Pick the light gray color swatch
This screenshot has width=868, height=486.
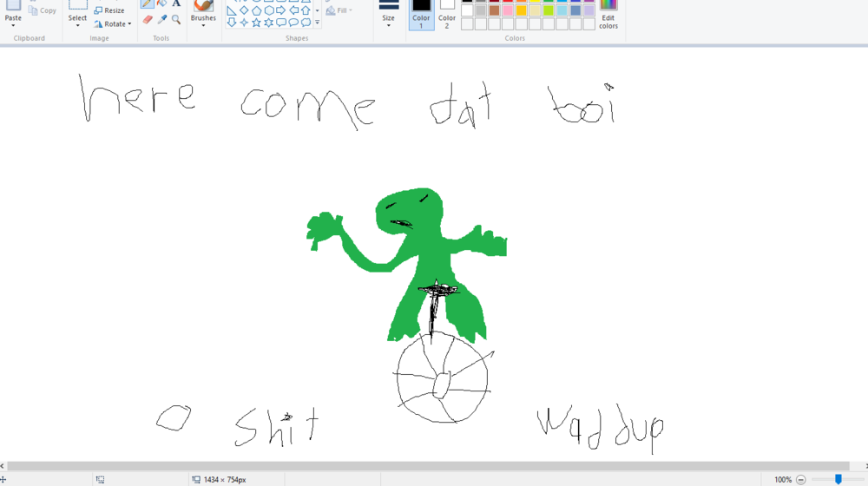(x=481, y=10)
